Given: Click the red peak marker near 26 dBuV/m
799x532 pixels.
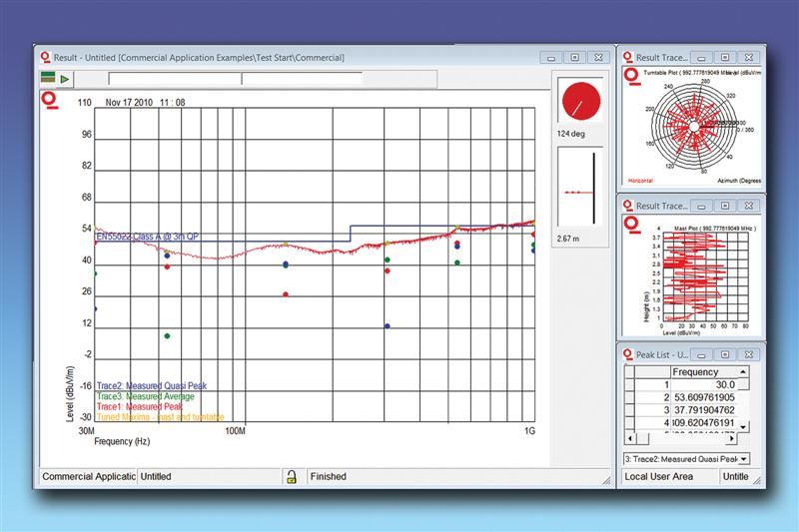Looking at the screenshot, I should pos(286,294).
